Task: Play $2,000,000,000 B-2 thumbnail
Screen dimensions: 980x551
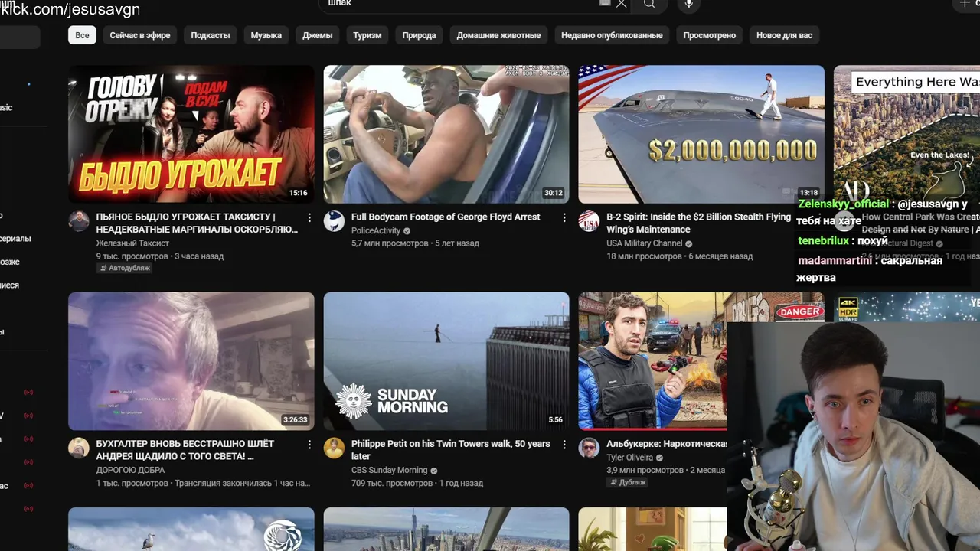Action: (x=701, y=134)
